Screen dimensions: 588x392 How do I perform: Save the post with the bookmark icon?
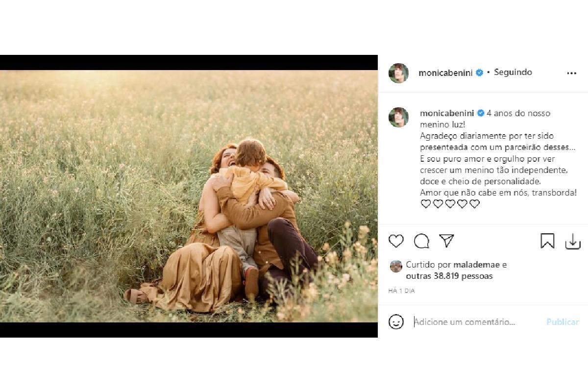547,241
